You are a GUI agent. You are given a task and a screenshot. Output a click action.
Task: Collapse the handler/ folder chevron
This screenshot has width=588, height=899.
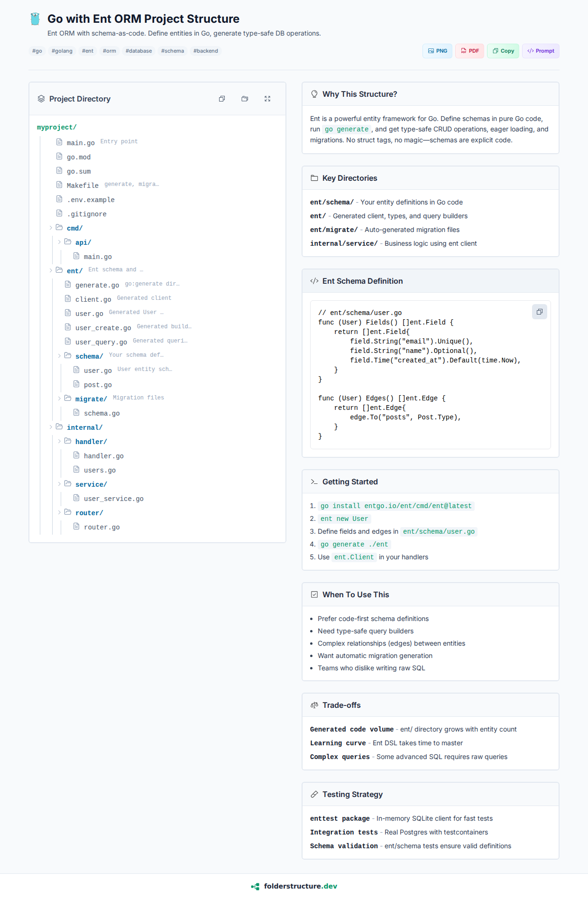pos(59,441)
